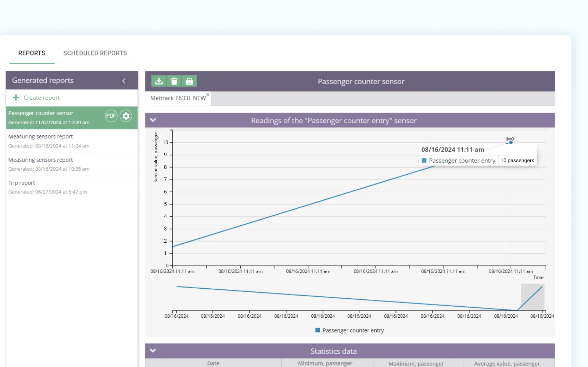Collapse the Statistics data section
588x367 pixels.
153,350
